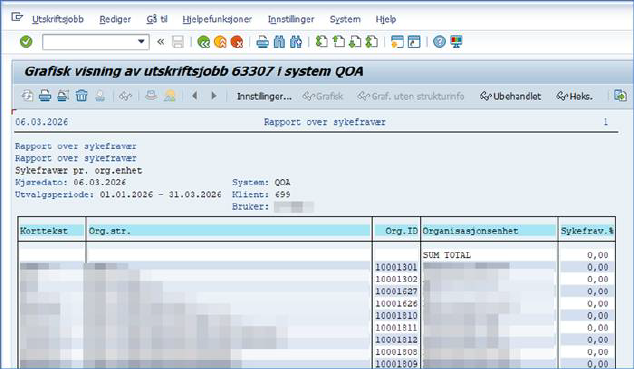Click the Graf. uten strukturinfo button
Screen dimensions: 634x369
click(410, 96)
